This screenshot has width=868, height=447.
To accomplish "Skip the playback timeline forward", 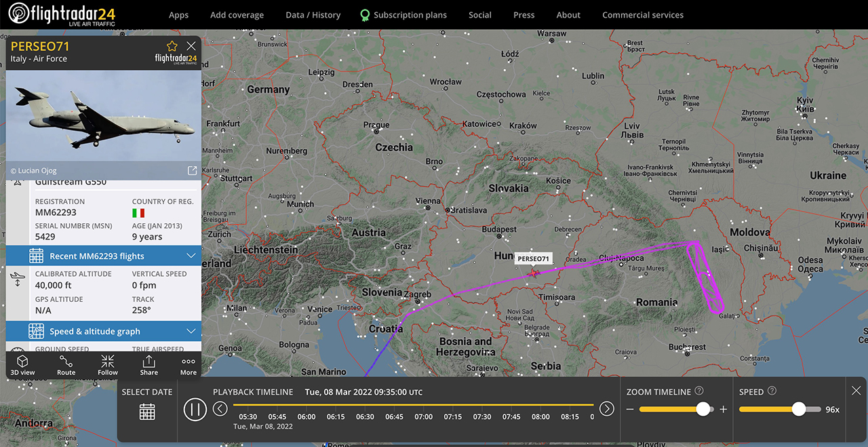I will 607,409.
